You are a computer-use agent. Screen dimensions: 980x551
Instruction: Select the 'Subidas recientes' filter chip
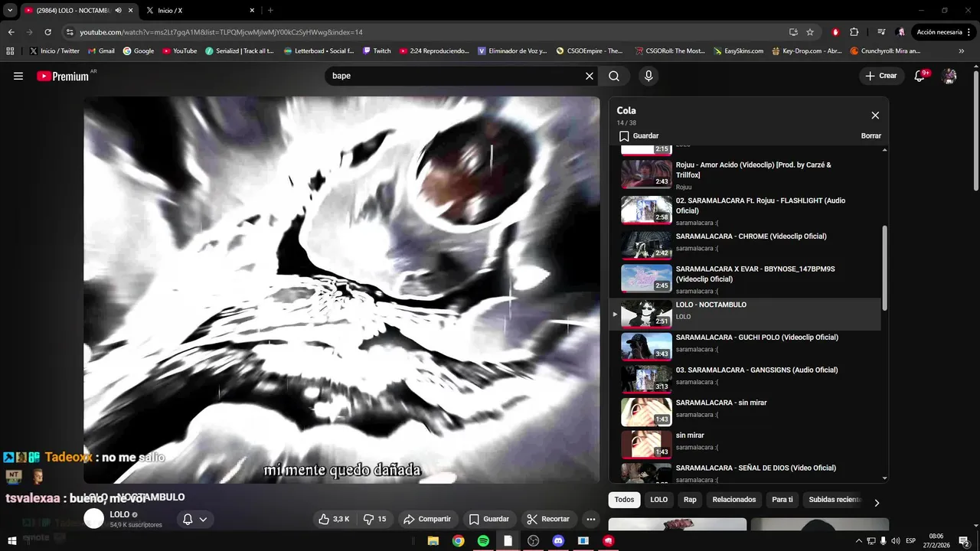pos(835,500)
